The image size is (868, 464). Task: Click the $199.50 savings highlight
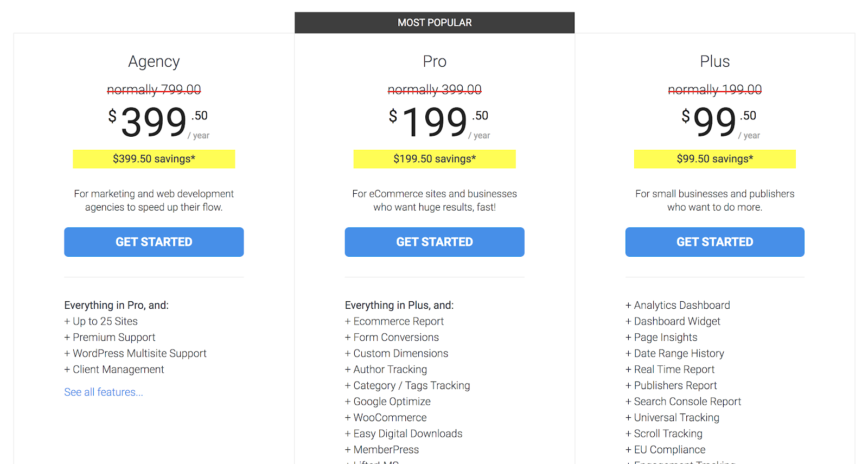coord(434,158)
